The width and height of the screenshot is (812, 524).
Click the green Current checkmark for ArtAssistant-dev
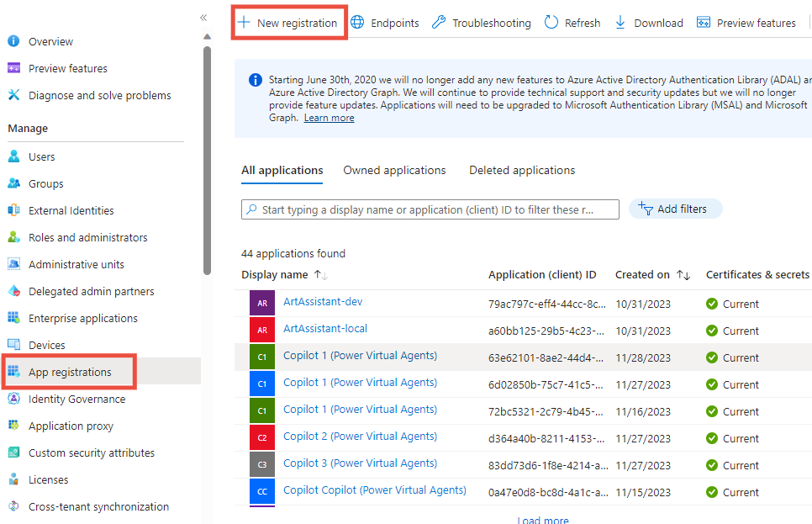tap(712, 304)
